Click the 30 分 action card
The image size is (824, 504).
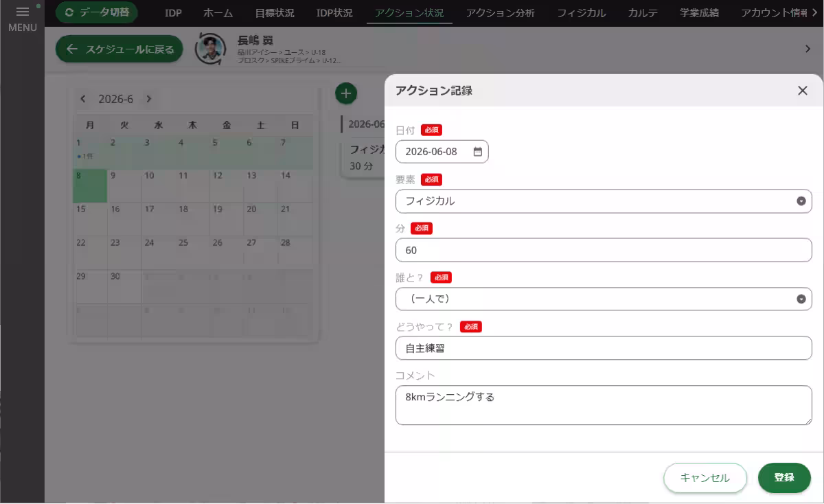(x=363, y=159)
